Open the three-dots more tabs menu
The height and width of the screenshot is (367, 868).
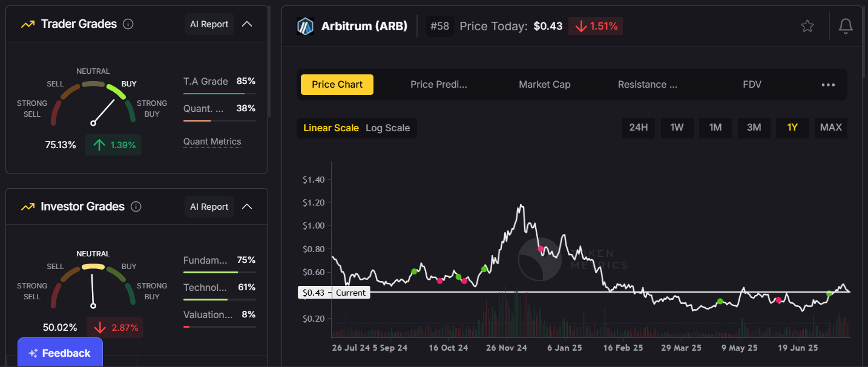coord(828,85)
